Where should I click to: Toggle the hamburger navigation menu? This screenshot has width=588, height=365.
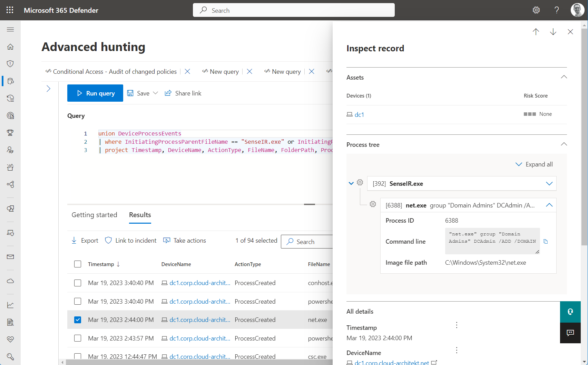pos(10,29)
